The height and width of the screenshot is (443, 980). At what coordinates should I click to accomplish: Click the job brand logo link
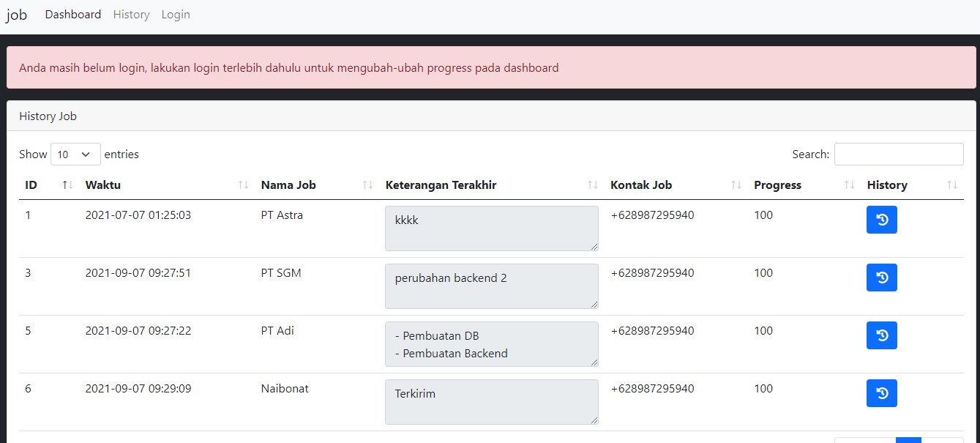tap(16, 15)
